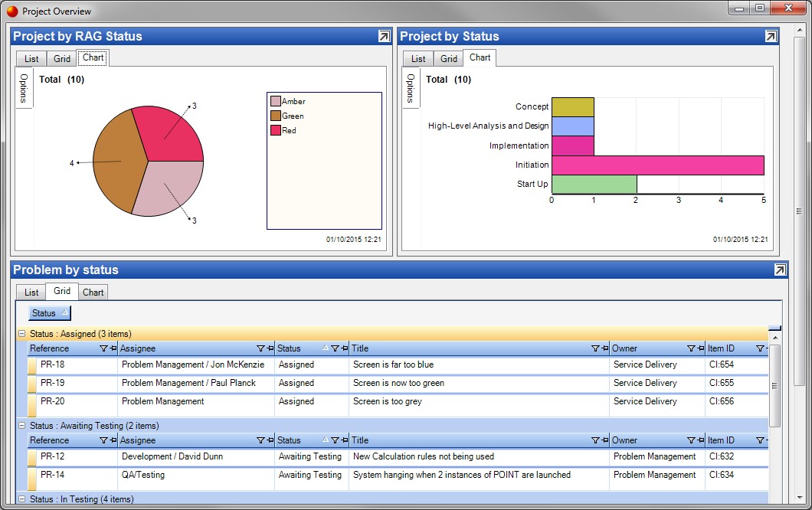Filter Owner column in Awaiting Testing group
The height and width of the screenshot is (510, 812).
691,440
